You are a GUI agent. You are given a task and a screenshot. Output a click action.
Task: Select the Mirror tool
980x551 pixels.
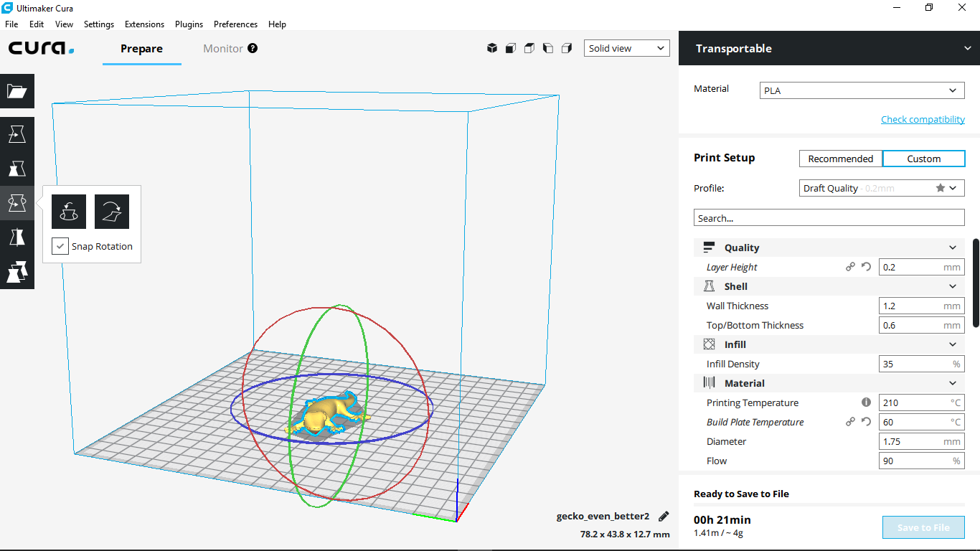pyautogui.click(x=17, y=237)
